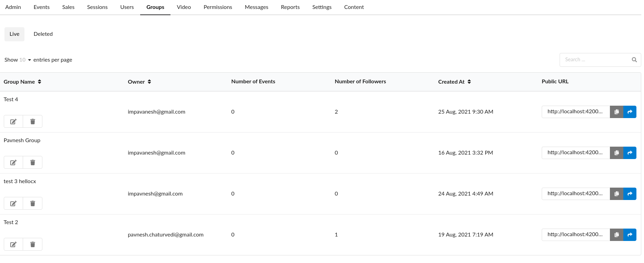Go to the Permissions section
The image size is (644, 263).
pyautogui.click(x=218, y=7)
